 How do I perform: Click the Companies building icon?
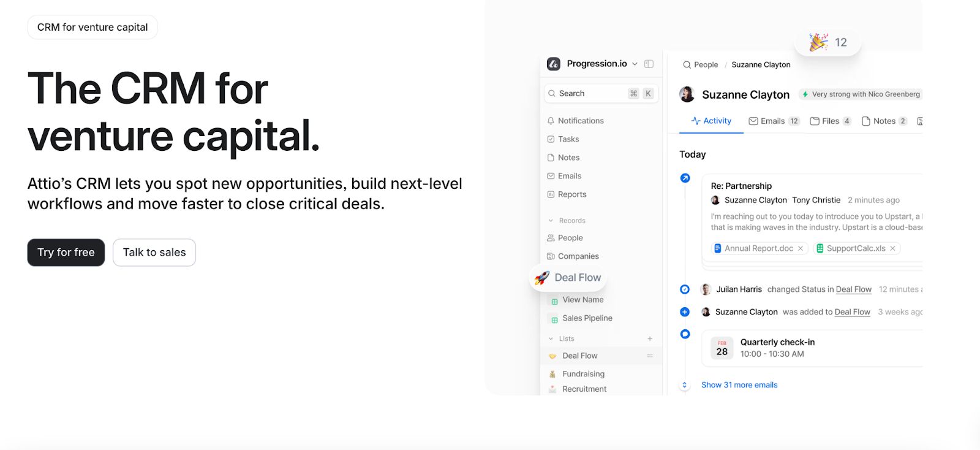point(551,256)
